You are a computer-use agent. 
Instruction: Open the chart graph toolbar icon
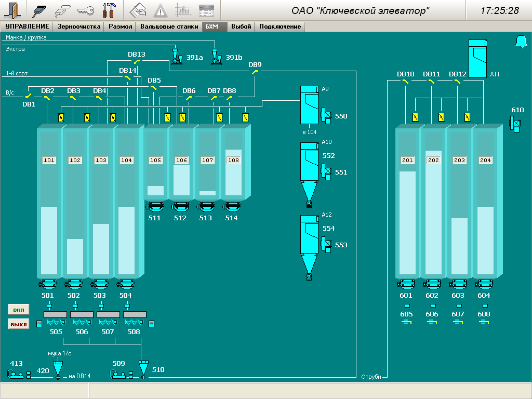[x=183, y=10]
